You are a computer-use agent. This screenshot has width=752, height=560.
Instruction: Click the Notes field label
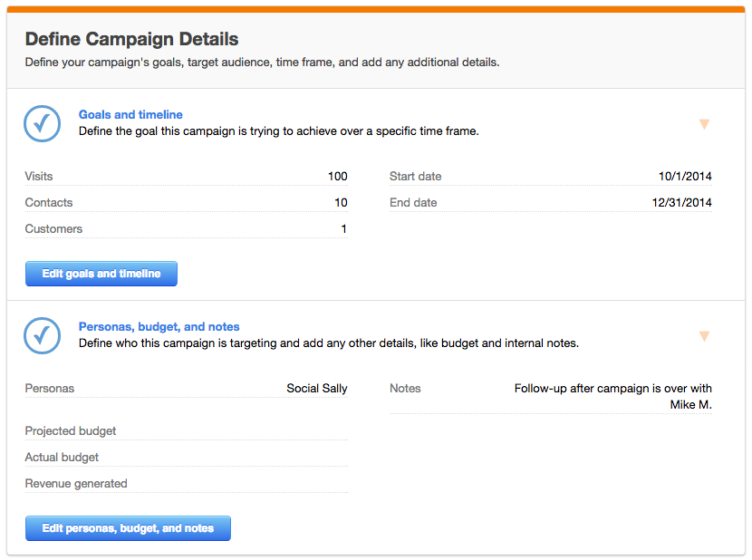[x=405, y=389]
